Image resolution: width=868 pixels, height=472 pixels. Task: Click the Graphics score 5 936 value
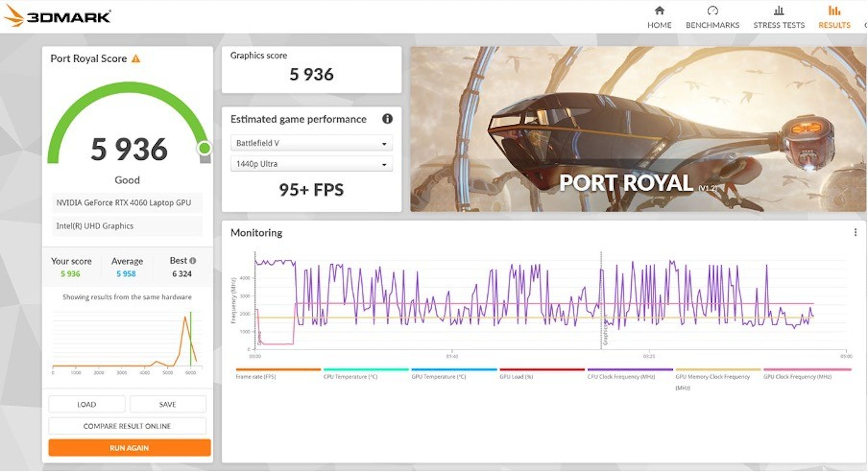(x=311, y=74)
